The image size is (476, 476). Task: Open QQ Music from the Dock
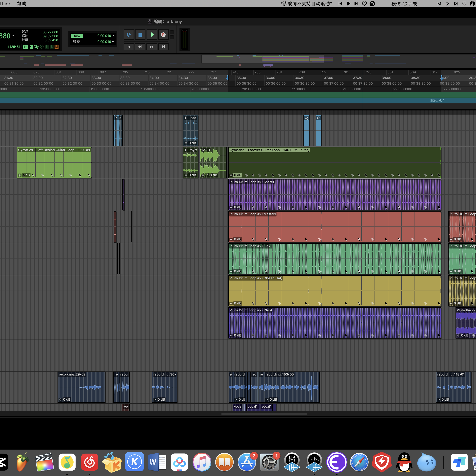67,462
